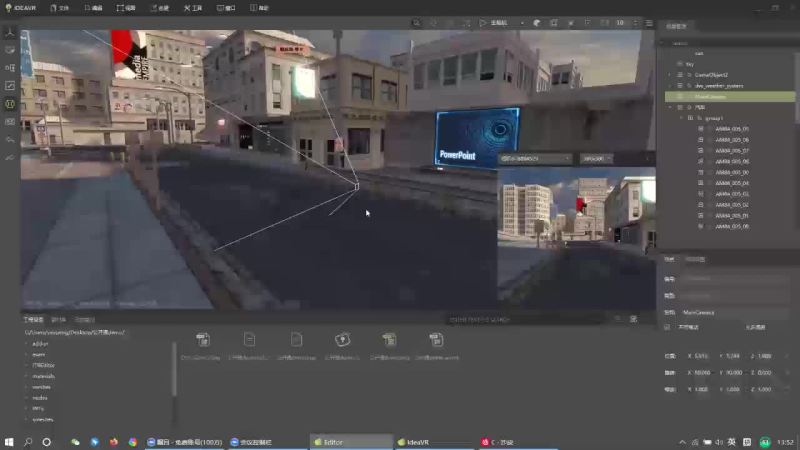Select mesh item AM84_005_02

click(x=732, y=205)
